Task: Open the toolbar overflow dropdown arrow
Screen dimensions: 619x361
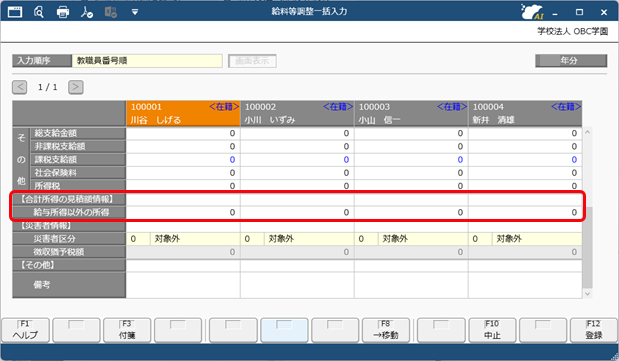Action: coord(135,12)
